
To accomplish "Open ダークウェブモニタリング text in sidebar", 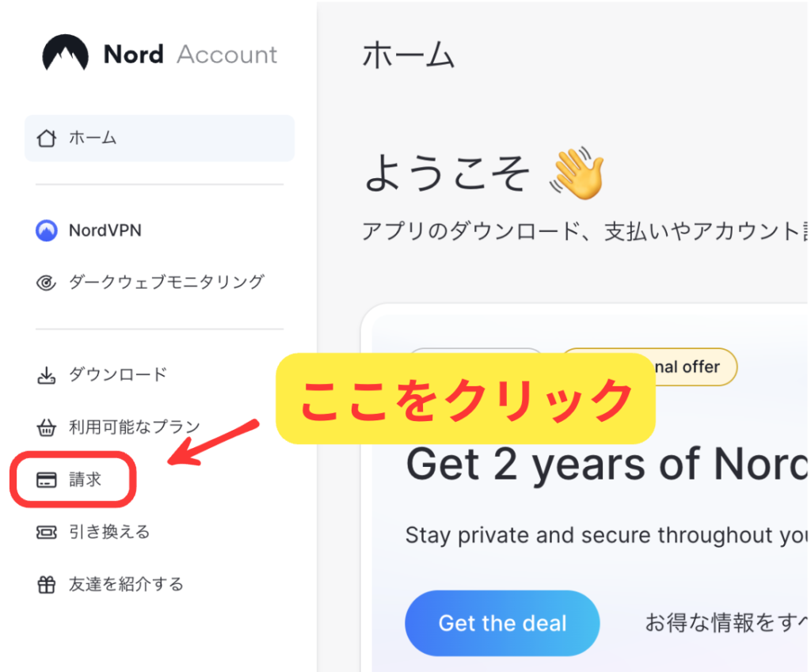I will tap(166, 283).
